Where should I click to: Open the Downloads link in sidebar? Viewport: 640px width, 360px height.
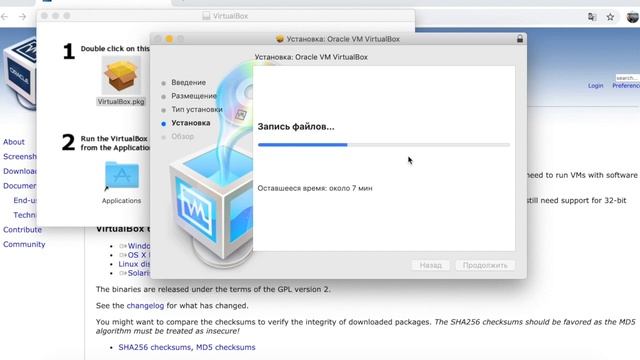tap(20, 171)
